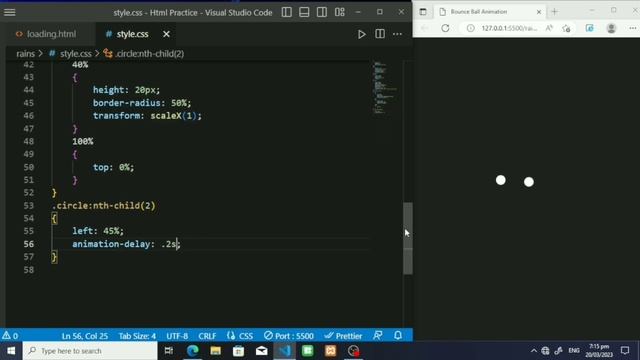Open File Explorer from taskbar

coord(216,351)
